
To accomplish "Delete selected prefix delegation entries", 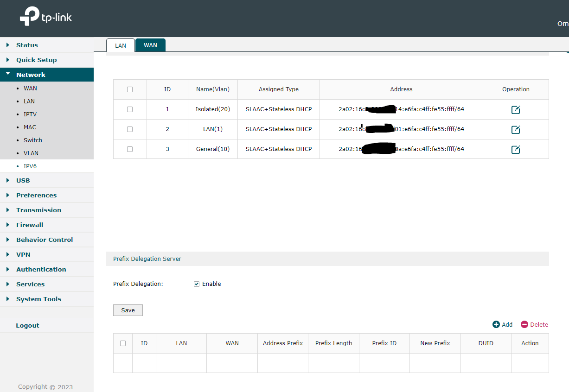I will pyautogui.click(x=534, y=324).
